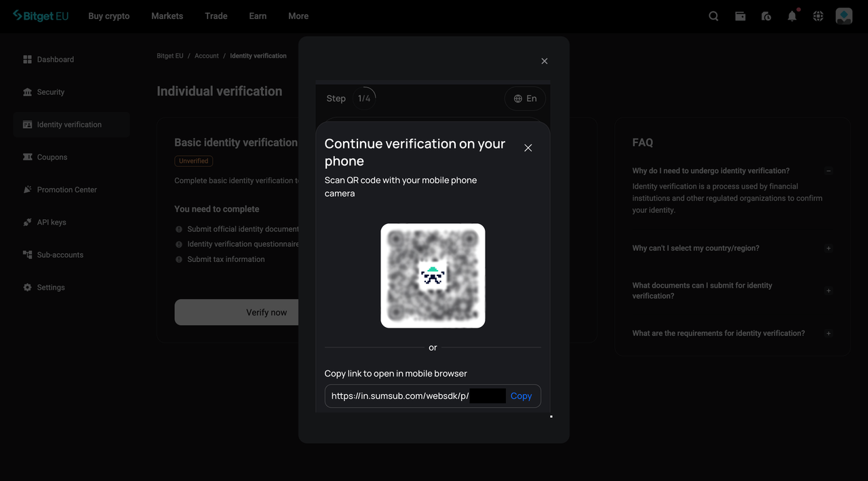Open the notifications bell
Image resolution: width=868 pixels, height=481 pixels.
(792, 16)
